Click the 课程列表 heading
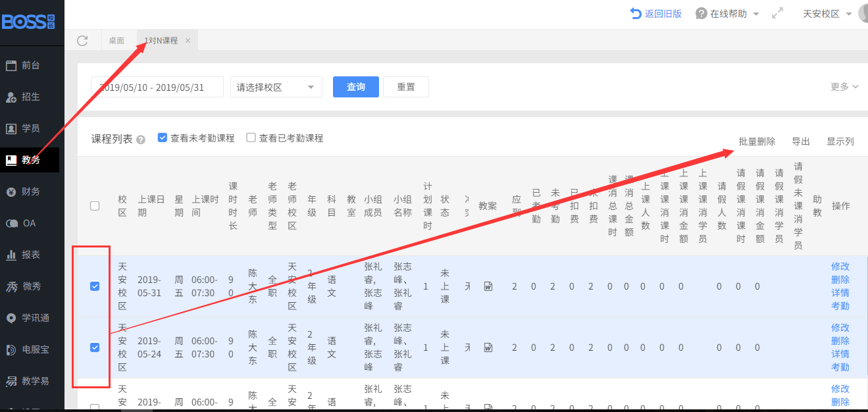The image size is (868, 412). tap(112, 140)
